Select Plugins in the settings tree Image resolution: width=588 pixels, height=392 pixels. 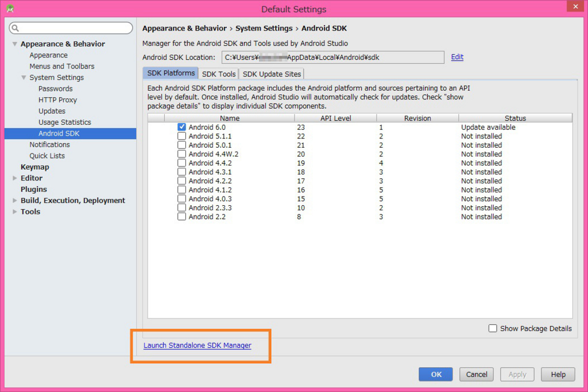(x=34, y=189)
